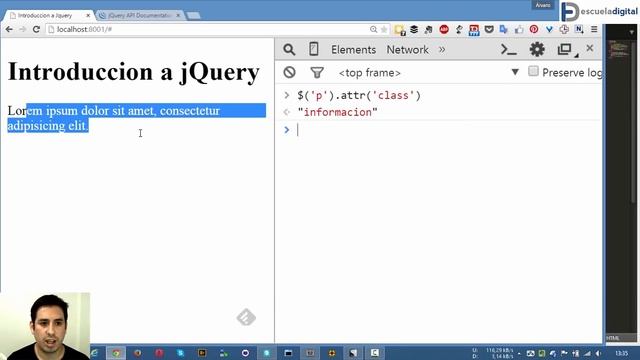Click the editor minimap on the right
The width and height of the screenshot is (640, 360).
[x=619, y=49]
